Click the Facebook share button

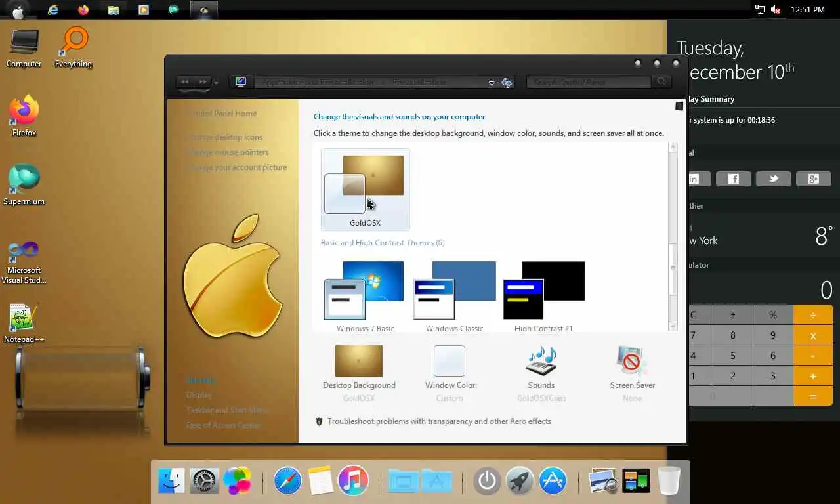(x=734, y=178)
